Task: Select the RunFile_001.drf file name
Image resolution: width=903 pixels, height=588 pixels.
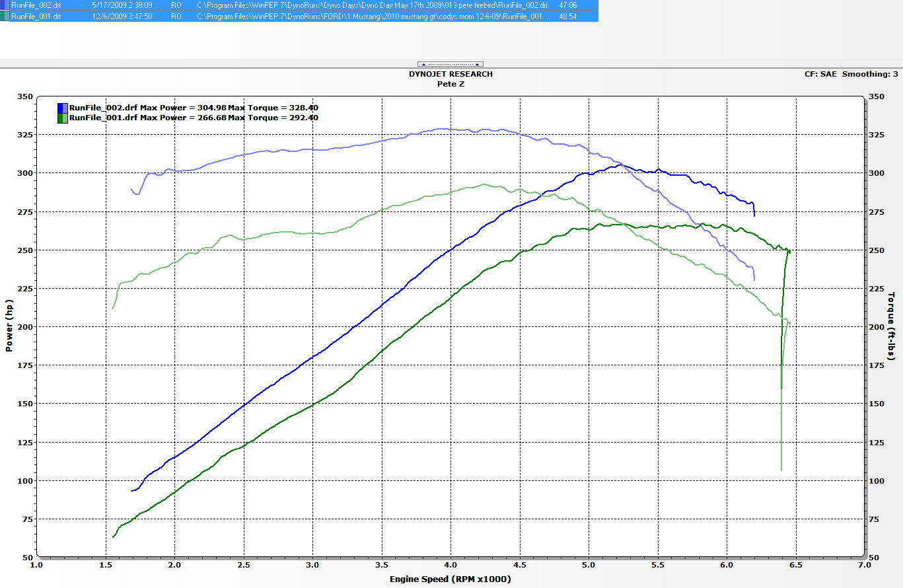Action: pyautogui.click(x=36, y=16)
